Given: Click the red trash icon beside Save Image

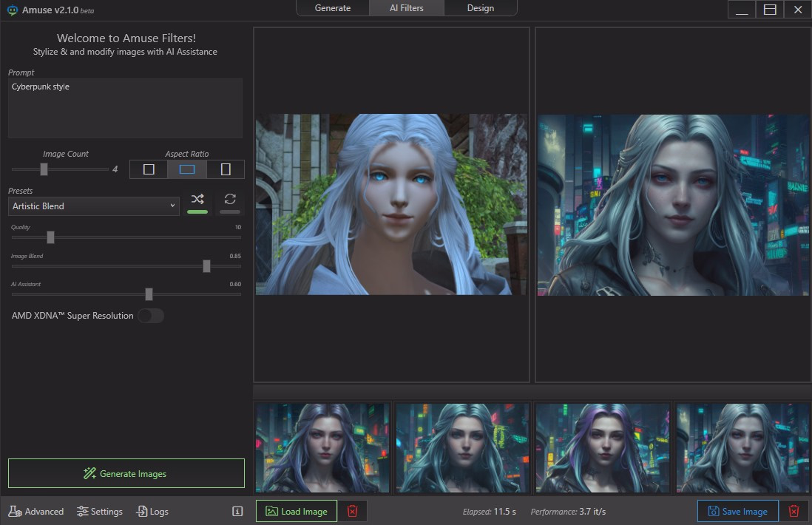Looking at the screenshot, I should (794, 511).
